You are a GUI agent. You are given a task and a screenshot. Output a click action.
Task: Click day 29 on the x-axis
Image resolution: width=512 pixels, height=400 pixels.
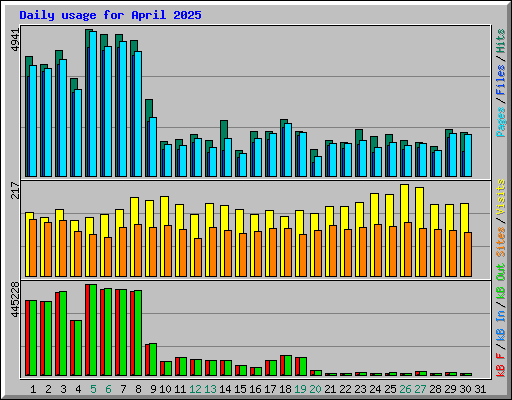(450, 389)
